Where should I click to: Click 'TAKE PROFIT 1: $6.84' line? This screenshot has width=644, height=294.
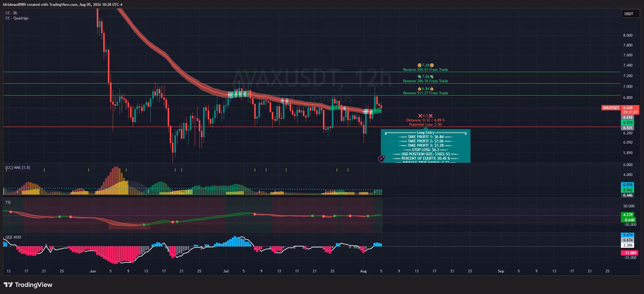[x=426, y=137]
